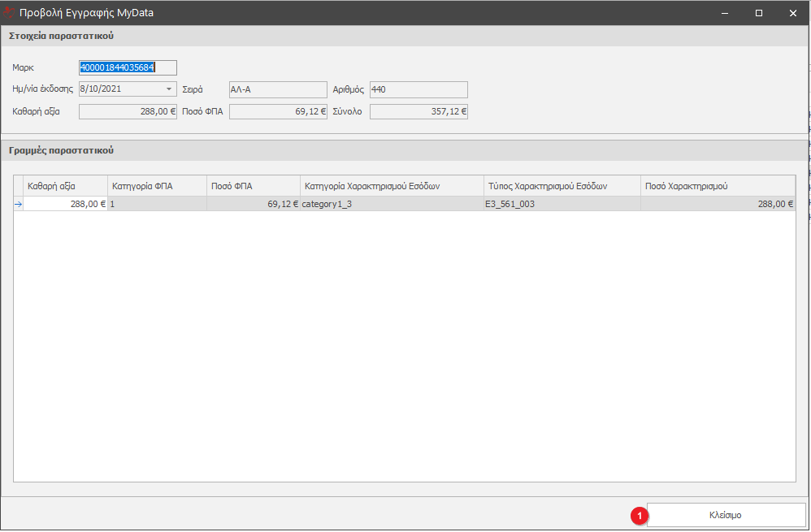Click the app icon in the title bar
Screen dimensions: 811x532
(11, 12)
